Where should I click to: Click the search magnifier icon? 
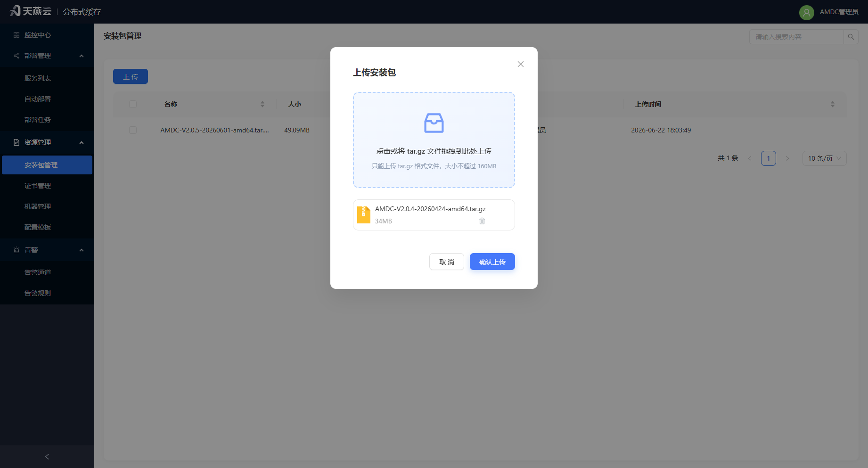851,37
